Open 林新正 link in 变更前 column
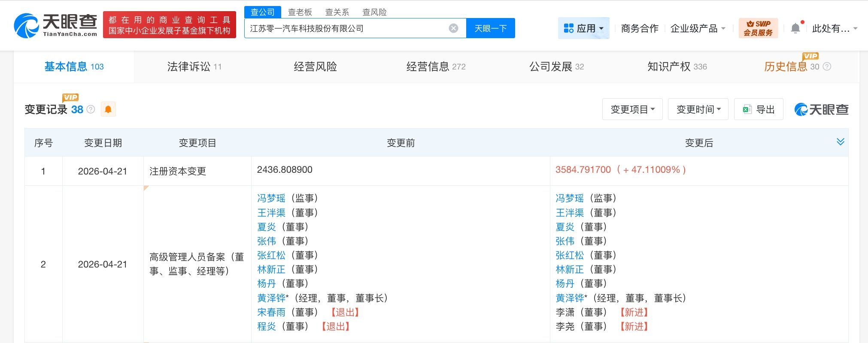Image resolution: width=868 pixels, height=343 pixels. (x=271, y=269)
